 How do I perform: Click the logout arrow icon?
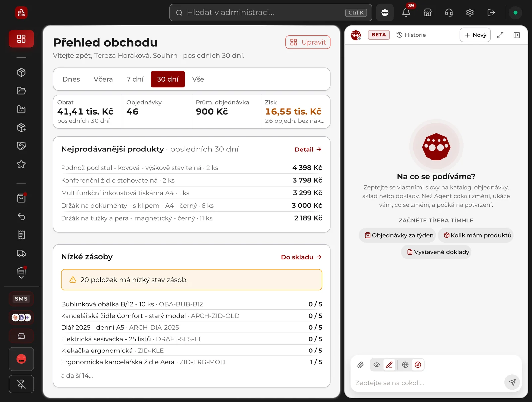pos(491,13)
